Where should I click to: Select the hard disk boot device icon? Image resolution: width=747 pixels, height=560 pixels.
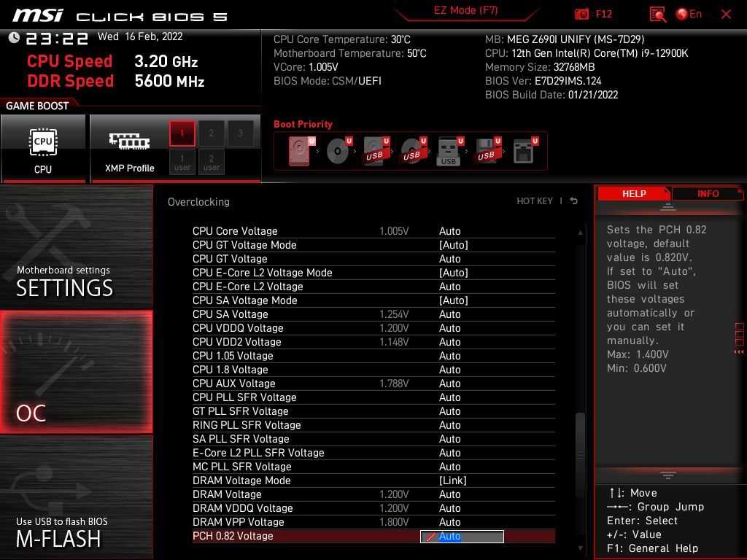[301, 151]
